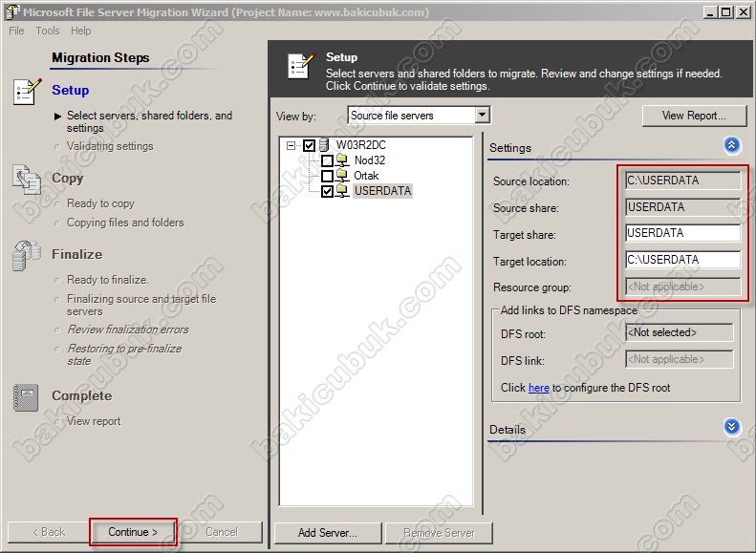The height and width of the screenshot is (553, 756).
Task: Select the Nod32 tree item label
Action: click(x=370, y=160)
